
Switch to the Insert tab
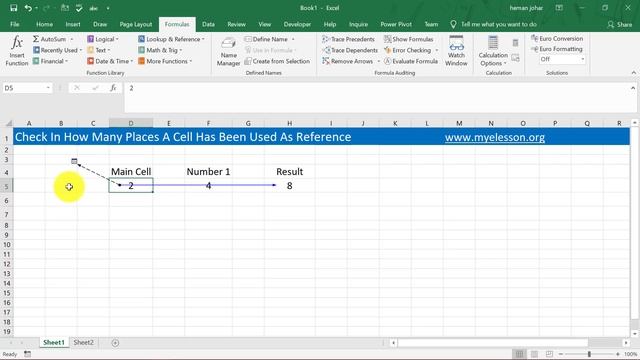coord(73,24)
